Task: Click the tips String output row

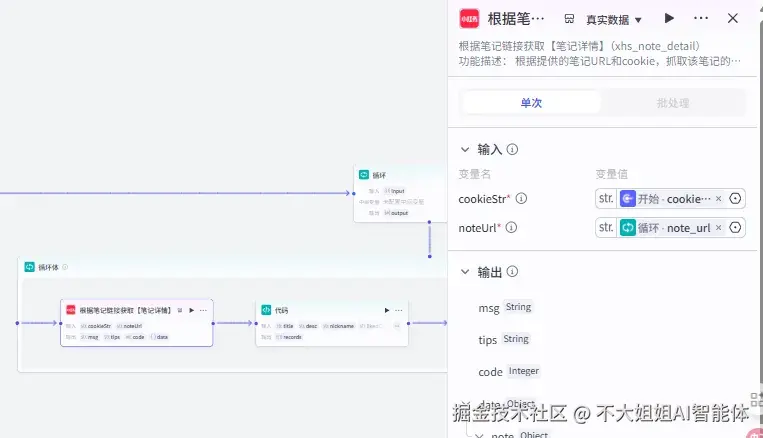Action: tap(504, 339)
